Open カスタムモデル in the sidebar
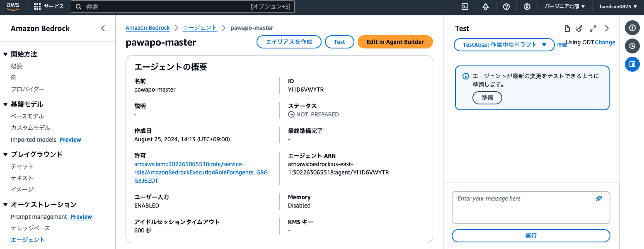The width and height of the screenshot is (644, 249). (30, 128)
